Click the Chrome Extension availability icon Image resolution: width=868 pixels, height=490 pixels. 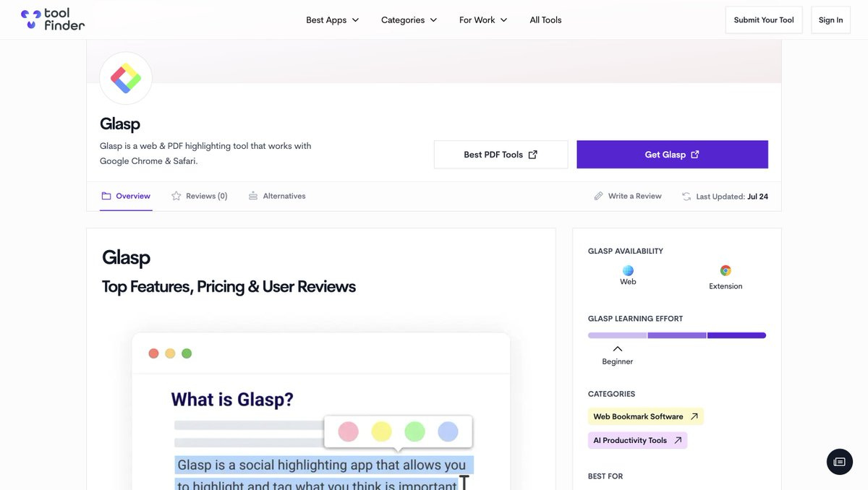[726, 270]
